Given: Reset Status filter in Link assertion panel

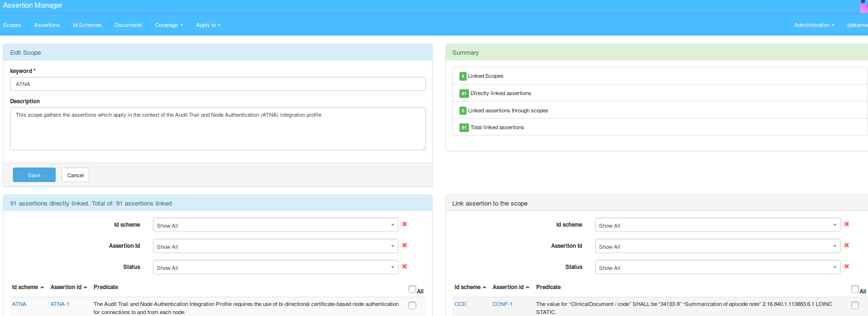Looking at the screenshot, I should coord(846,267).
